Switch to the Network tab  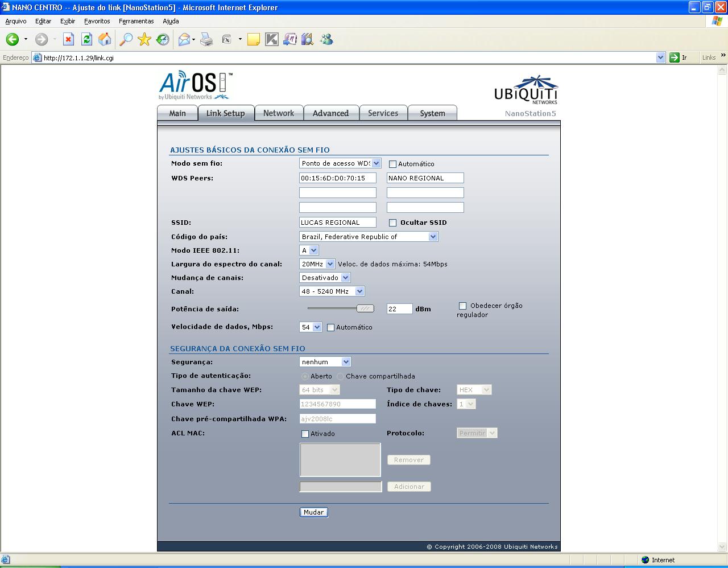coord(279,113)
